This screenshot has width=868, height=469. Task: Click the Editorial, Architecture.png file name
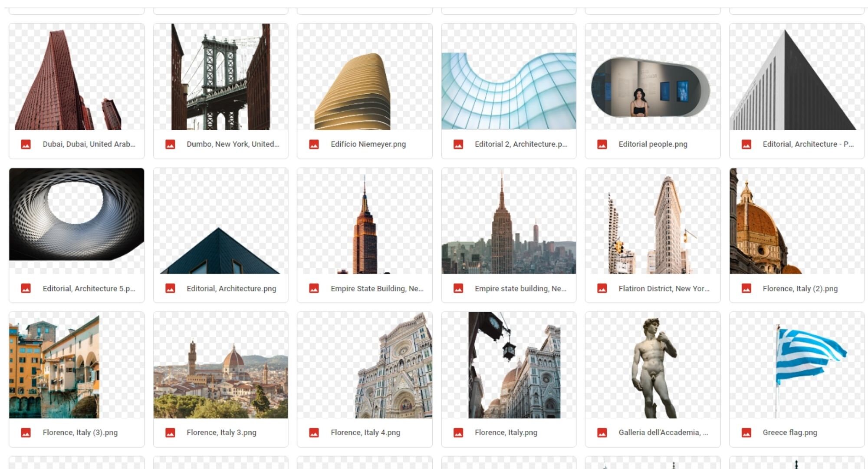pyautogui.click(x=232, y=288)
